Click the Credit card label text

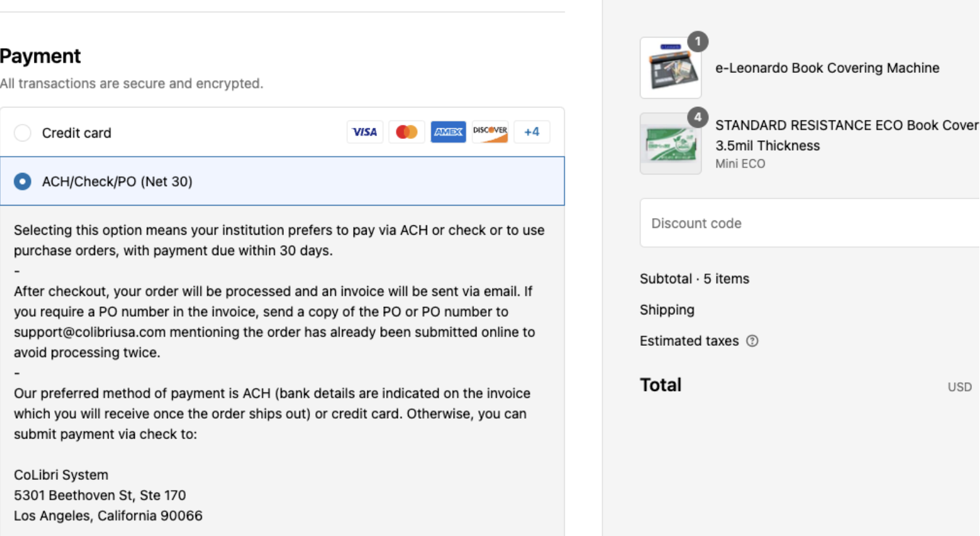tap(77, 133)
